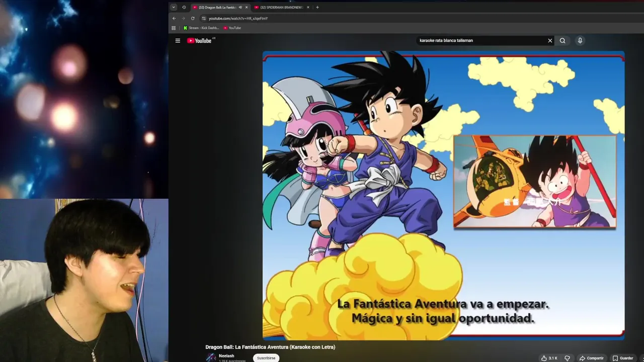Image resolution: width=644 pixels, height=362 pixels.
Task: Dislike the video with thumbs-down
Action: point(567,358)
